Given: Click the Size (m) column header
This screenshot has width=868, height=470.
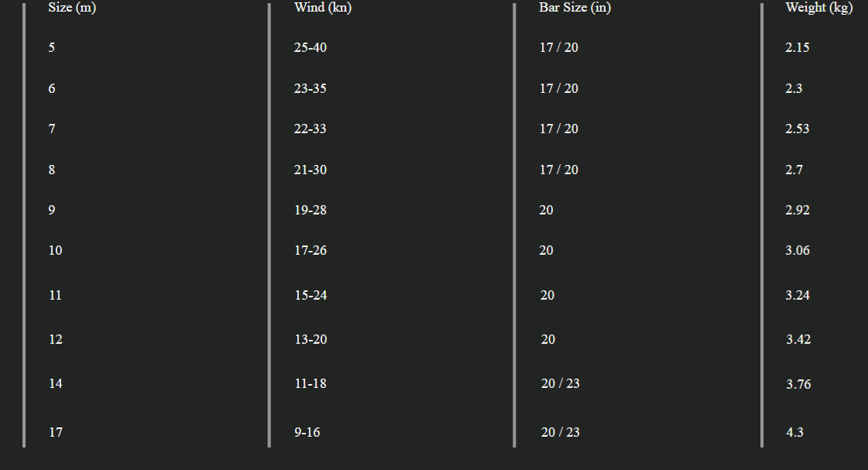Looking at the screenshot, I should tap(72, 8).
